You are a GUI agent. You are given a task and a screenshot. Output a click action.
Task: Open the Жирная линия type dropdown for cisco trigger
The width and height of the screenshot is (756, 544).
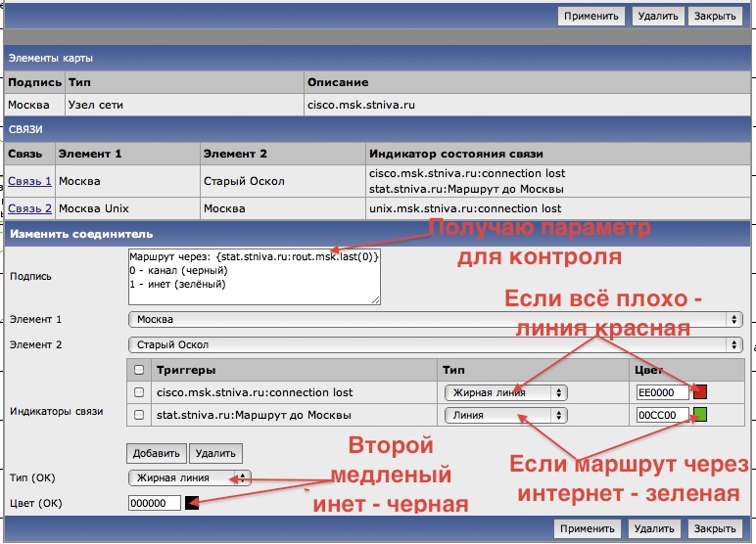505,392
